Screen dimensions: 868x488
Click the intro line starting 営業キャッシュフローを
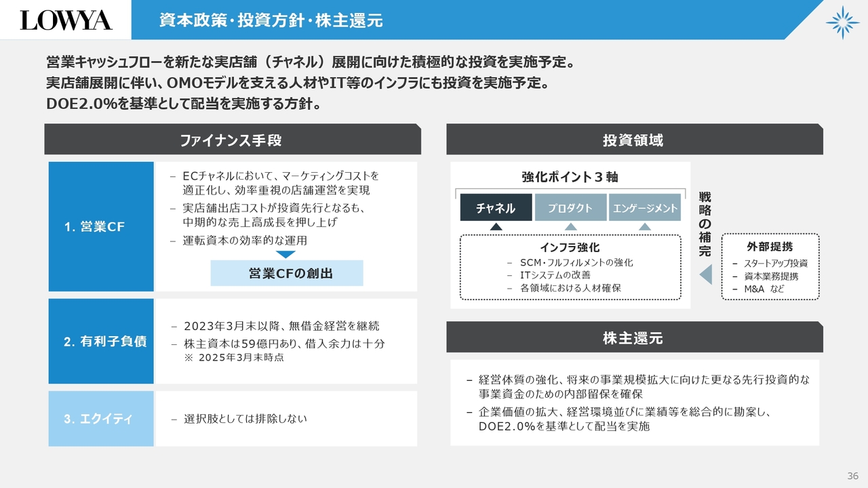[311, 63]
